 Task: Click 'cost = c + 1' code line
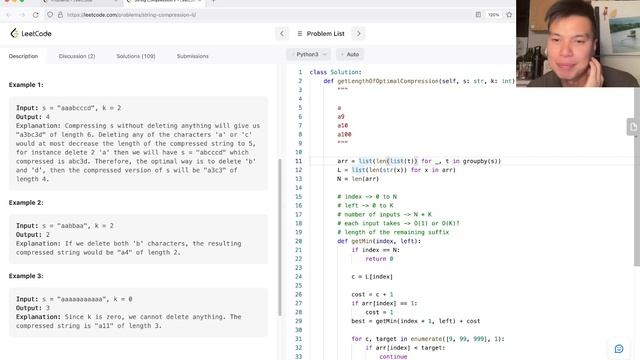372,294
